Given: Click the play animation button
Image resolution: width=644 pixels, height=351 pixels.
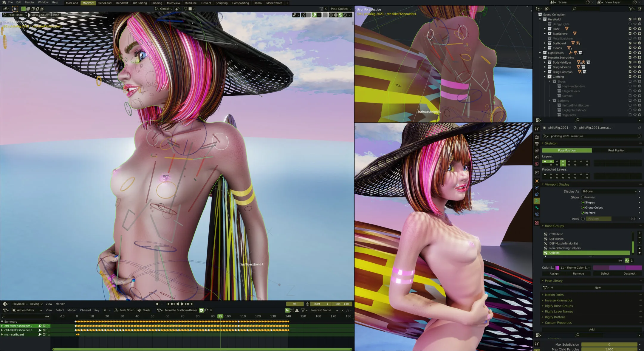Looking at the screenshot, I should pyautogui.click(x=182, y=304).
